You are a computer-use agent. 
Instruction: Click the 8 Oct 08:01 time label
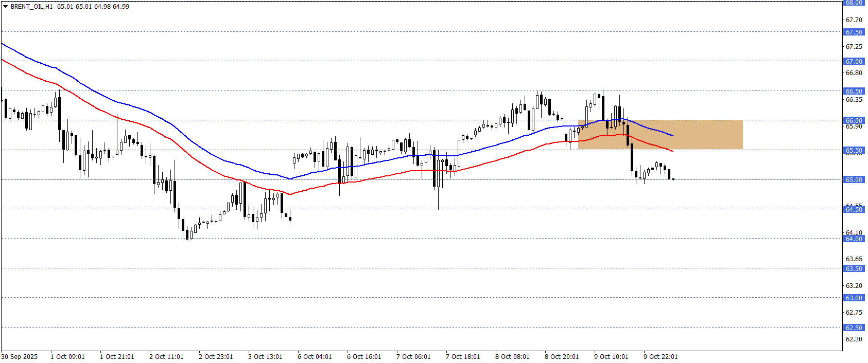click(512, 357)
